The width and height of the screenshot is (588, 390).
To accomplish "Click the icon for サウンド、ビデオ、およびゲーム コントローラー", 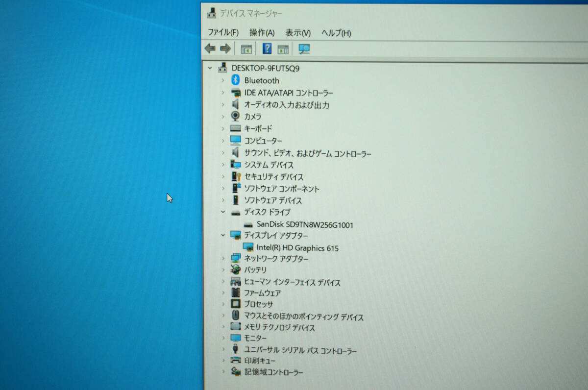I will pyautogui.click(x=235, y=153).
